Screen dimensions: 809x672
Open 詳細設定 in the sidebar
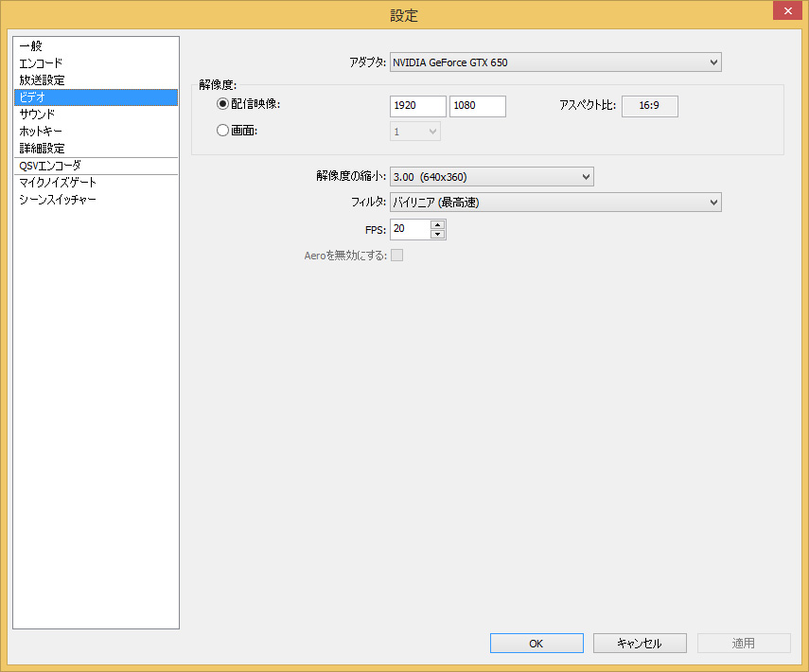coord(96,149)
